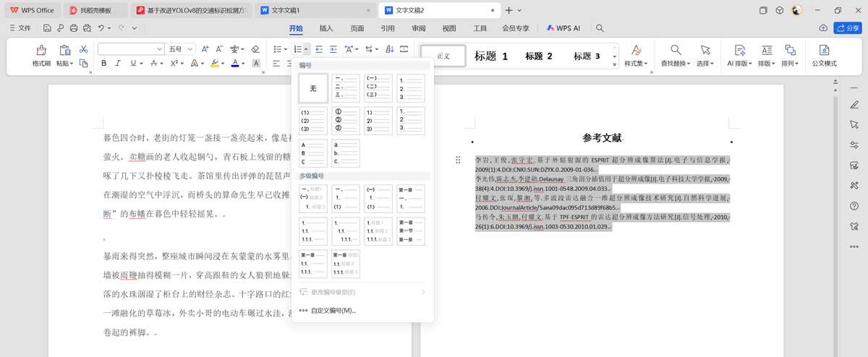Image resolution: width=868 pixels, height=357 pixels.
Task: Click the Decrease Indent icon
Action: click(318, 49)
